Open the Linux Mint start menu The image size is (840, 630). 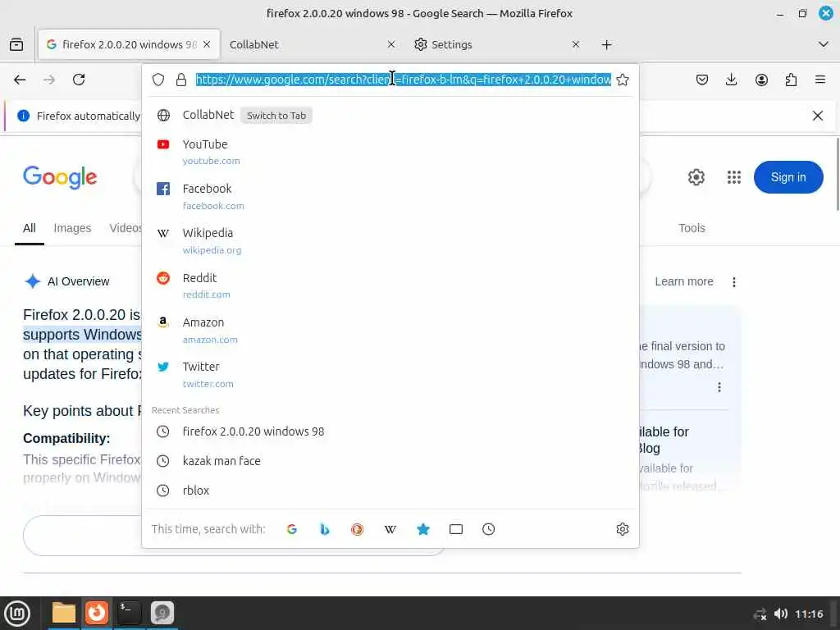(x=17, y=614)
